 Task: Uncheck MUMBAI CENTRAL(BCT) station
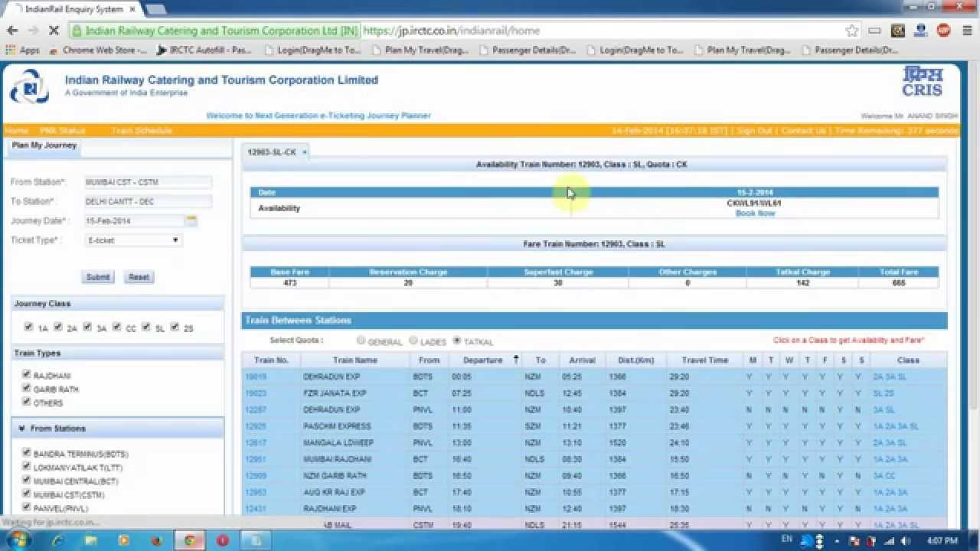click(x=27, y=481)
